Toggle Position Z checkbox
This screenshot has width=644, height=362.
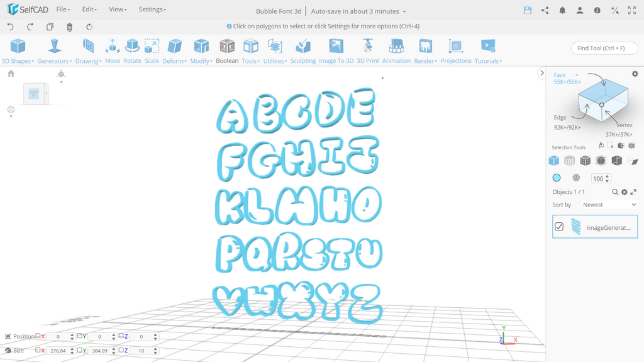[x=121, y=336]
